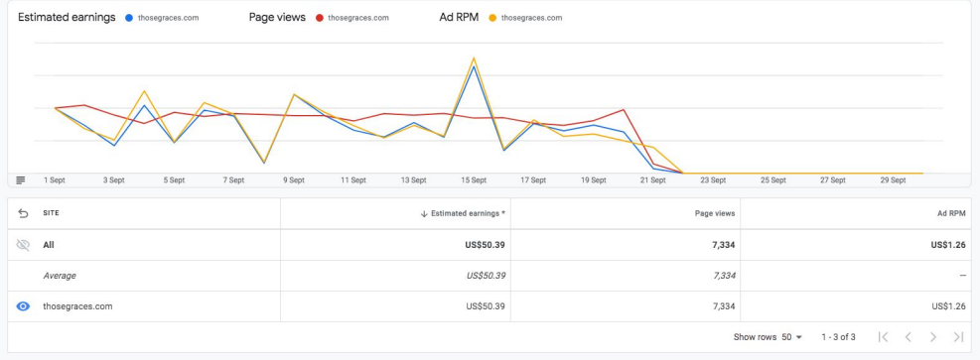980x360 pixels.
Task: Click the SITE column header
Action: (51, 213)
